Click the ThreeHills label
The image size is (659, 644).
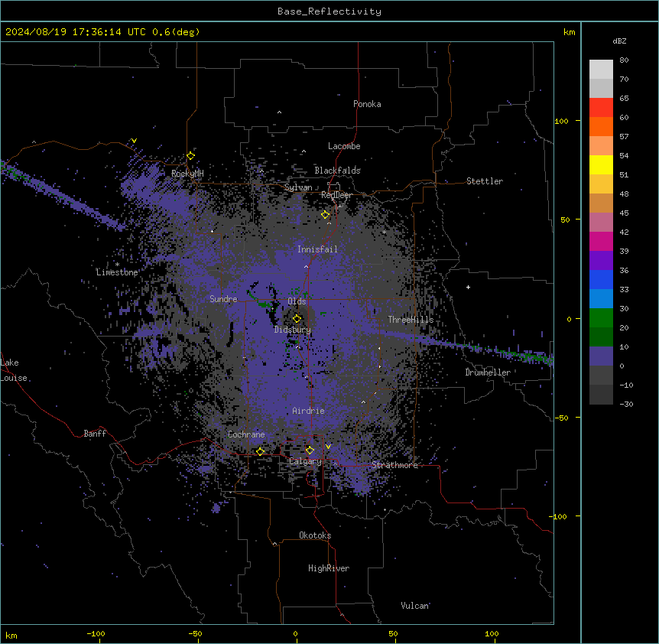point(411,320)
